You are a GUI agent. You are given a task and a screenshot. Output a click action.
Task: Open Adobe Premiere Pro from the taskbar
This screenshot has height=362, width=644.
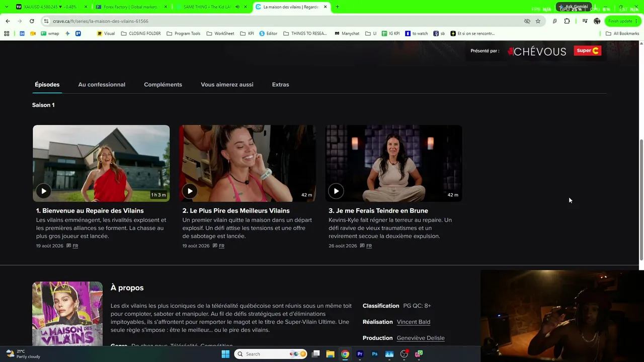click(x=360, y=354)
